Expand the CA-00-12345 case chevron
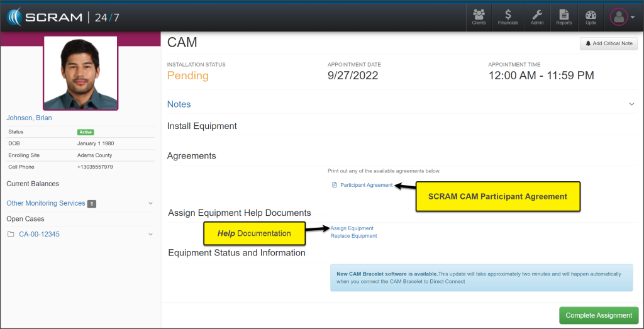Screen dimensions: 644x329 pos(150,235)
